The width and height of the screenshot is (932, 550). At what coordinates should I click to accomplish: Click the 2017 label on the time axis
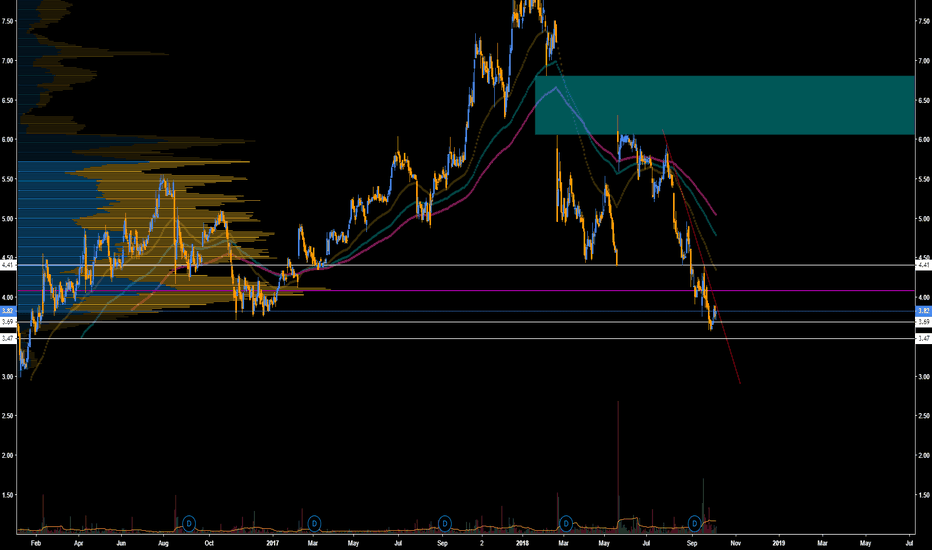[x=272, y=543]
